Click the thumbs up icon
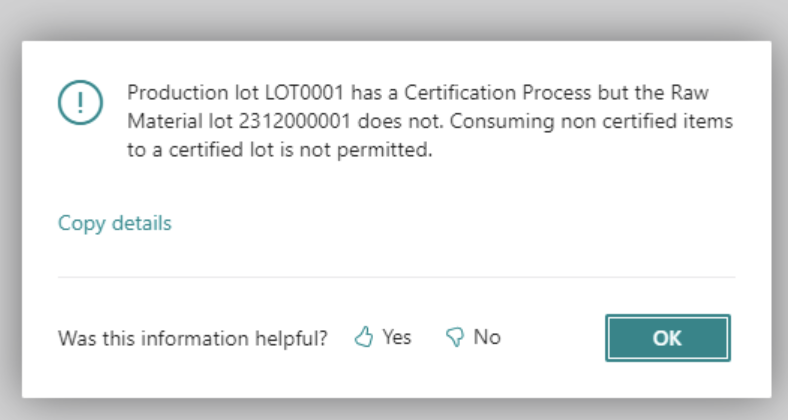 click(x=364, y=338)
